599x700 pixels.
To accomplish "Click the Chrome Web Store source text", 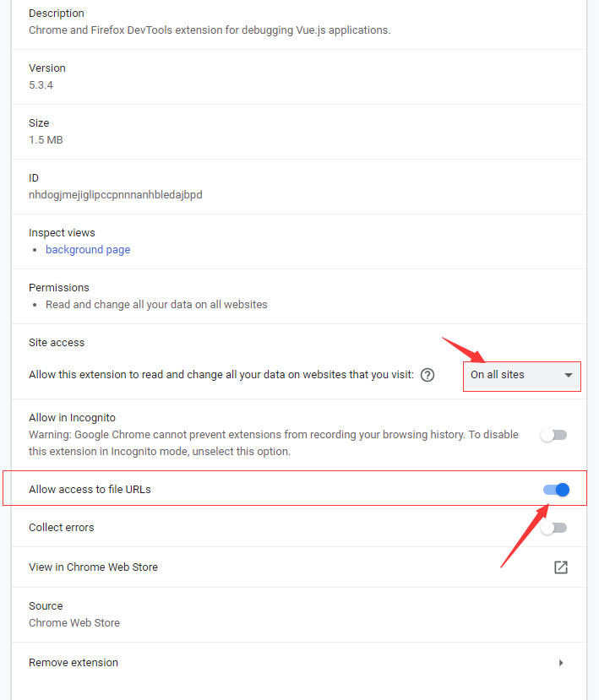I will click(74, 623).
